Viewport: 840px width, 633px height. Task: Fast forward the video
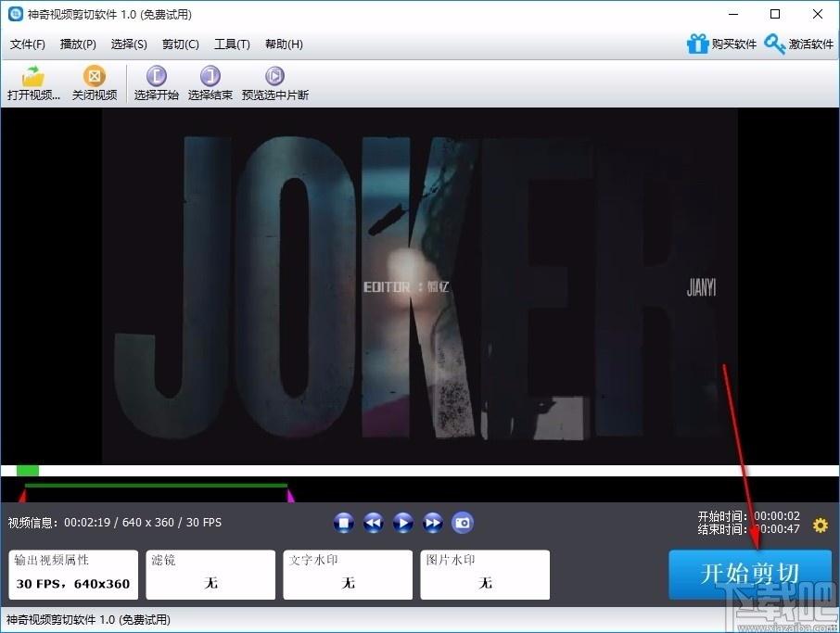click(x=433, y=523)
